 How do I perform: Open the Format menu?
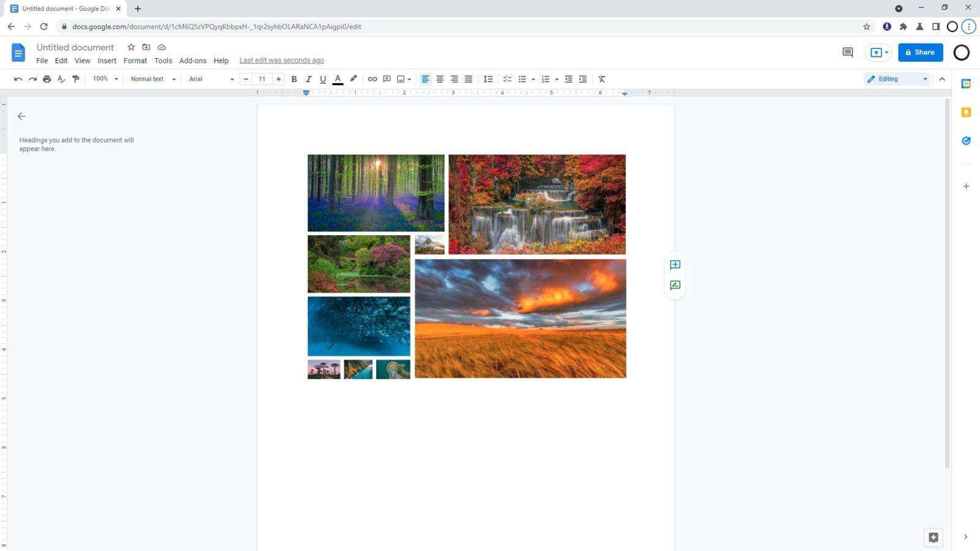[x=135, y=60]
